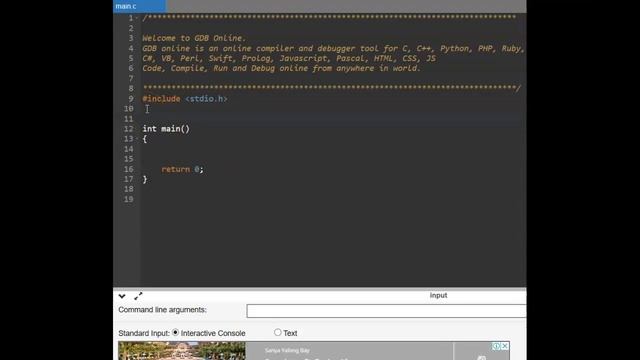The height and width of the screenshot is (360, 640).
Task: Click comment line starting 'GDB online is an'
Action: click(333, 48)
